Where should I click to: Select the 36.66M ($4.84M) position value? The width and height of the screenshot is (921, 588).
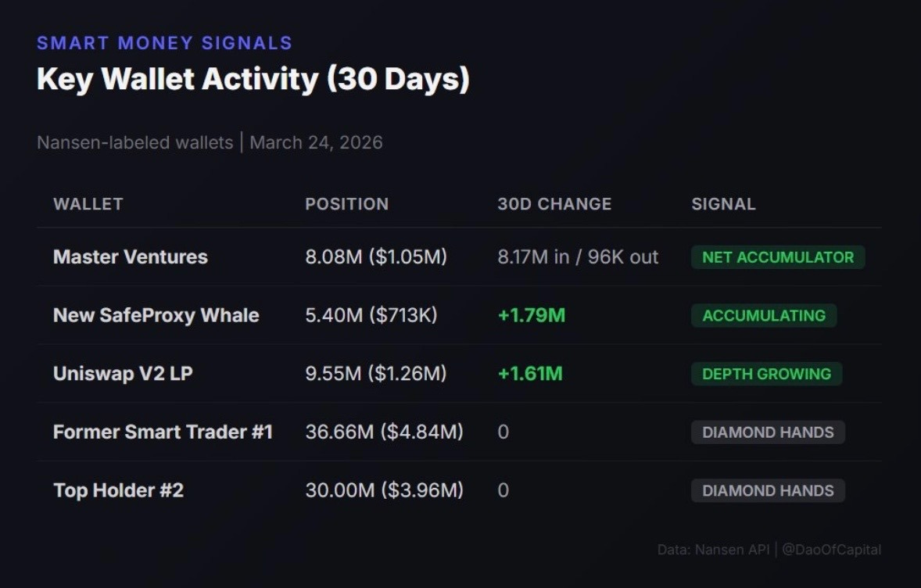pos(384,432)
